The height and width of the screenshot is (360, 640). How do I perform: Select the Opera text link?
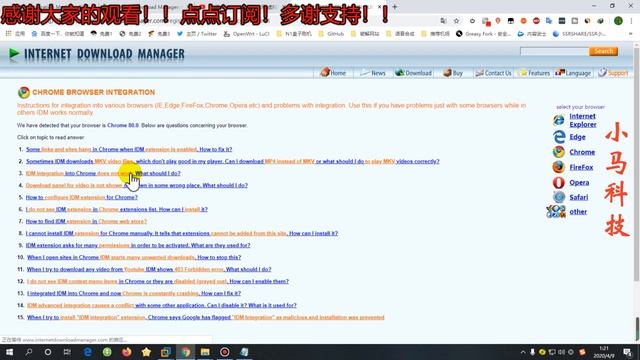[579, 182]
